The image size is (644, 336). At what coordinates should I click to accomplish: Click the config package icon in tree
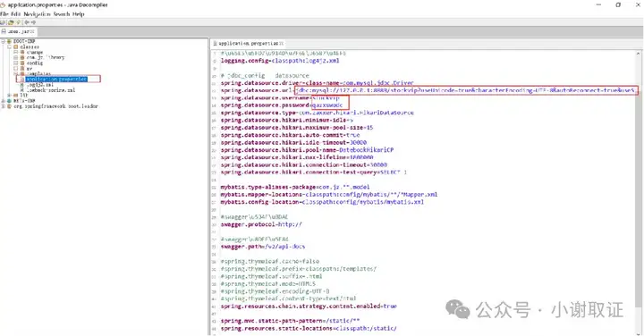click(x=22, y=63)
